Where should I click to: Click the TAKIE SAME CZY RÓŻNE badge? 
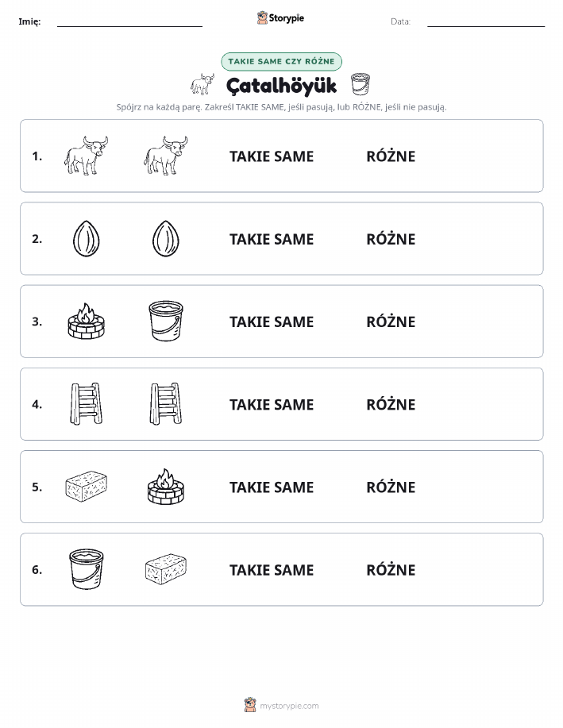click(x=281, y=61)
